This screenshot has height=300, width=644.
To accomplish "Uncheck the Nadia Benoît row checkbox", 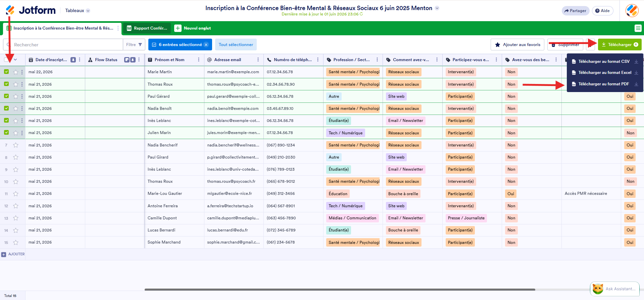I will 6,108.
